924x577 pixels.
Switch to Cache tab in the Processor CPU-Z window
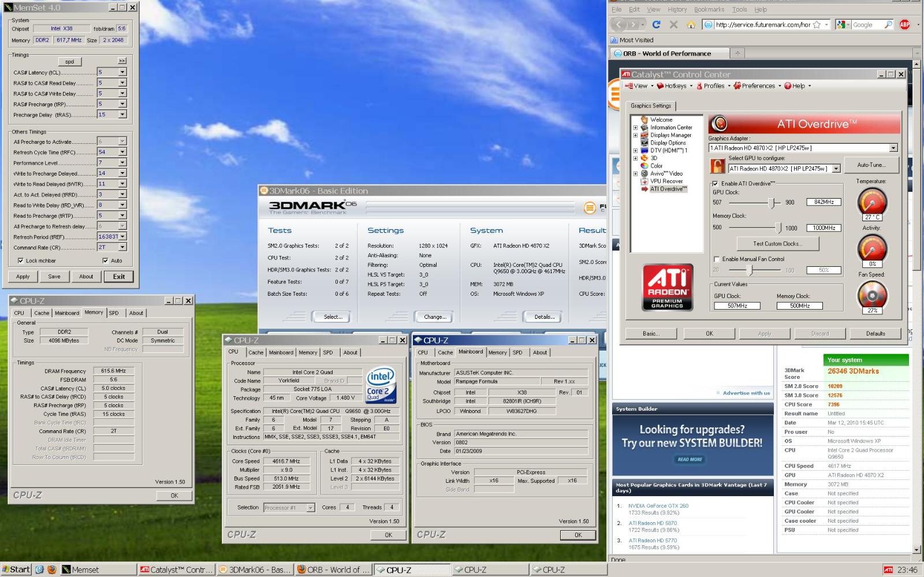coord(256,352)
